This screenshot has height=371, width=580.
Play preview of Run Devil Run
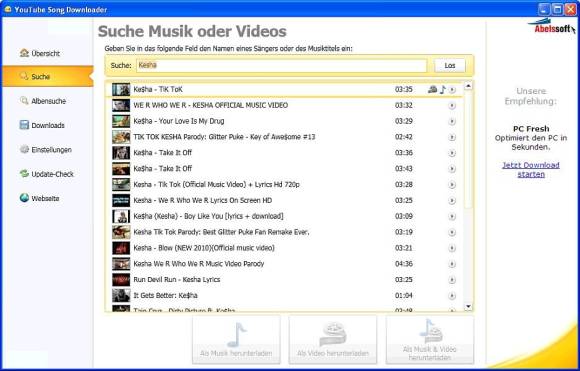[x=452, y=280]
